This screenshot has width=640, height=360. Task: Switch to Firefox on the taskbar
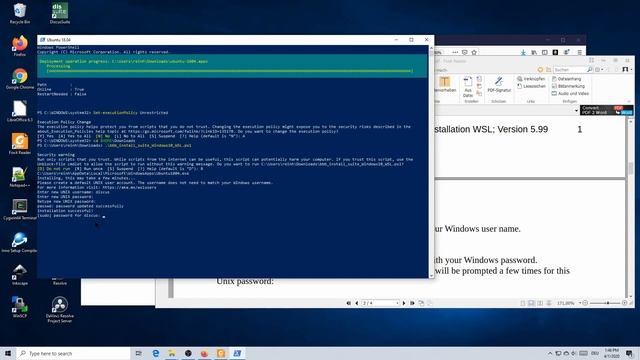pos(204,353)
